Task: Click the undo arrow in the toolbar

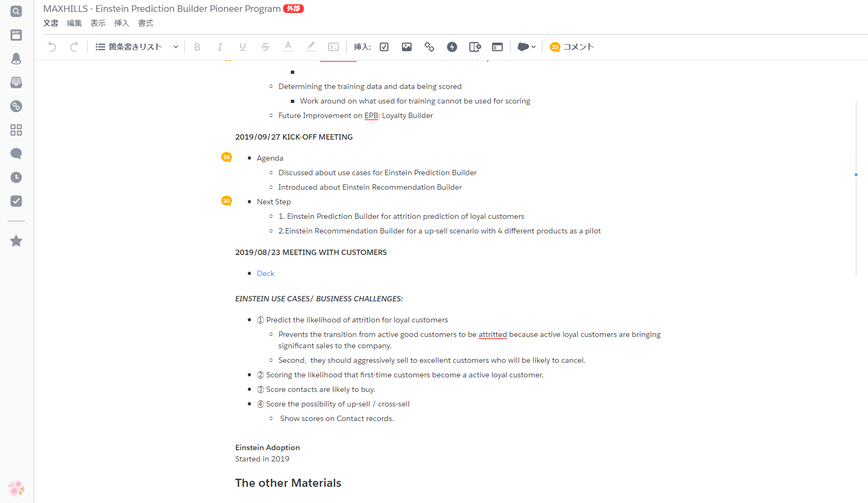Action: click(x=52, y=47)
